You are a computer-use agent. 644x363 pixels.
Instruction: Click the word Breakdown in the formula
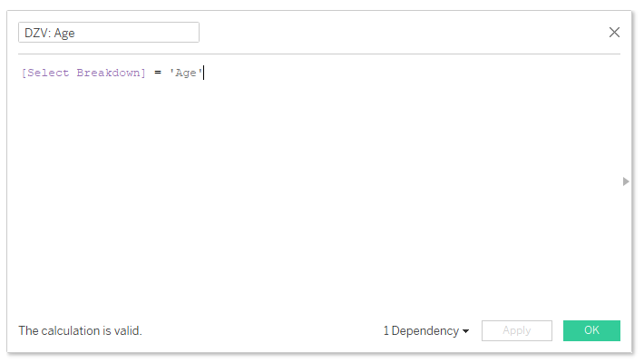click(x=108, y=73)
